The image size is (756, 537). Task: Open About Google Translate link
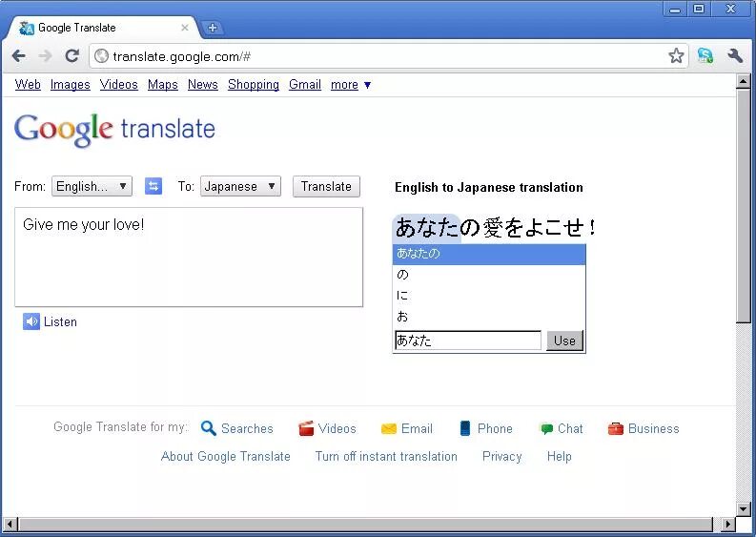[x=226, y=457]
